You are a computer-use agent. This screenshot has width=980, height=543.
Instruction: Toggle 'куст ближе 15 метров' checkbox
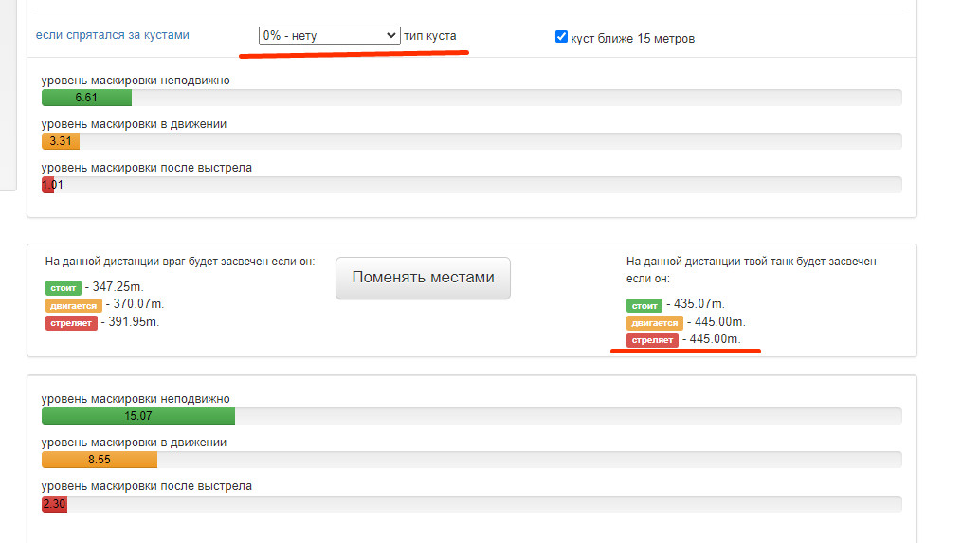[x=561, y=37]
